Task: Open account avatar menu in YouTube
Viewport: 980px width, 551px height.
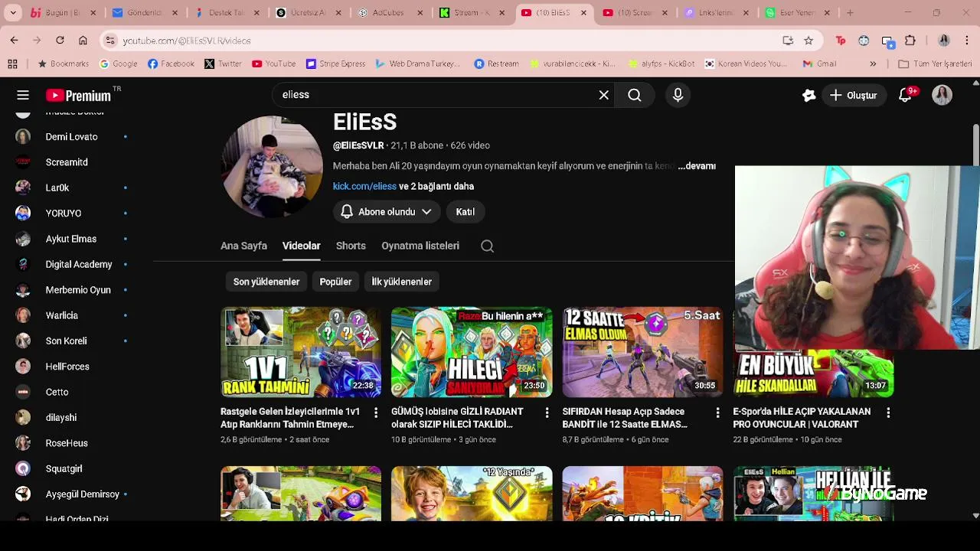Action: [x=942, y=95]
